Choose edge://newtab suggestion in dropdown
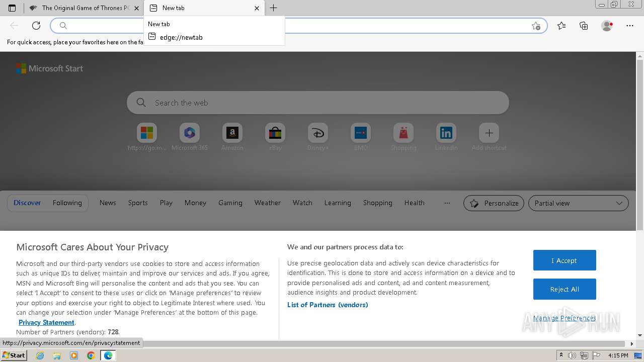 214,37
